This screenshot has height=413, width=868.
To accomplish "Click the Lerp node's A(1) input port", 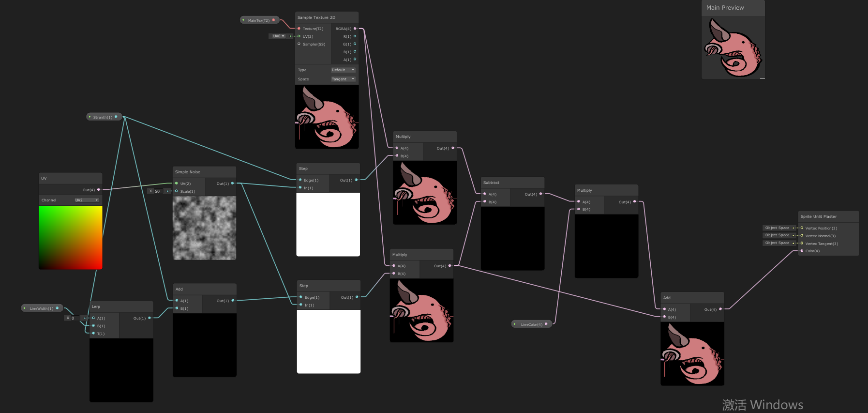I will tap(93, 318).
